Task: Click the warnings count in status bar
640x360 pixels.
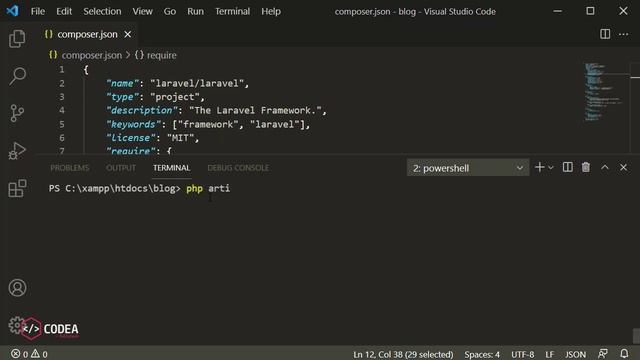Action: click(40, 354)
